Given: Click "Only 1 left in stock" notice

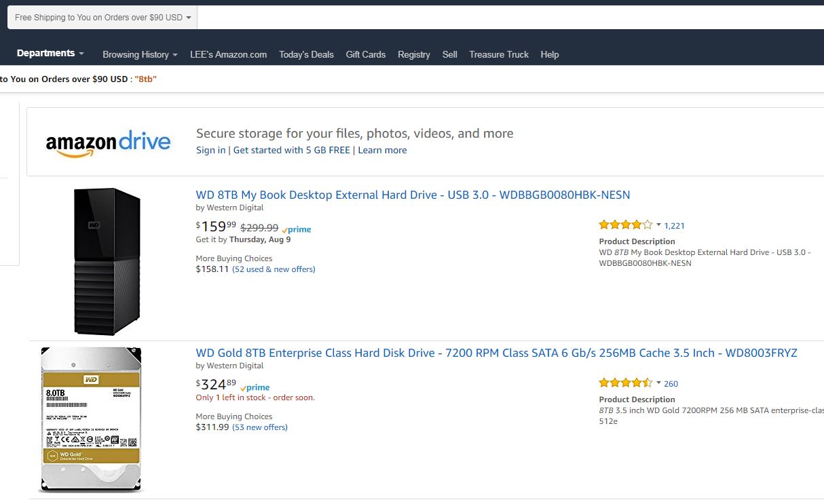Looking at the screenshot, I should tap(255, 398).
